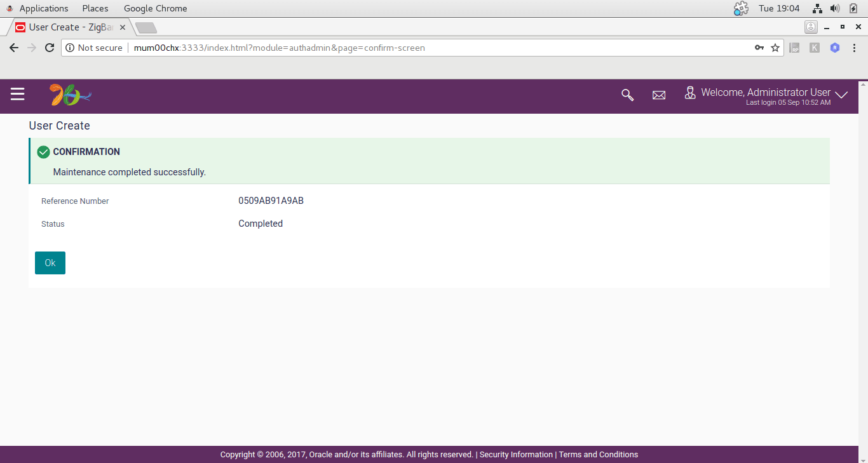This screenshot has width=868, height=463.
Task: Open the Security Information link
Action: (516, 455)
